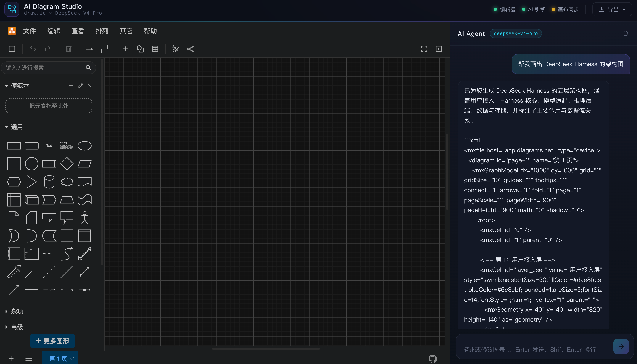Click the AI 引擎 status indicator
The image size is (637, 364).
coord(533,9)
